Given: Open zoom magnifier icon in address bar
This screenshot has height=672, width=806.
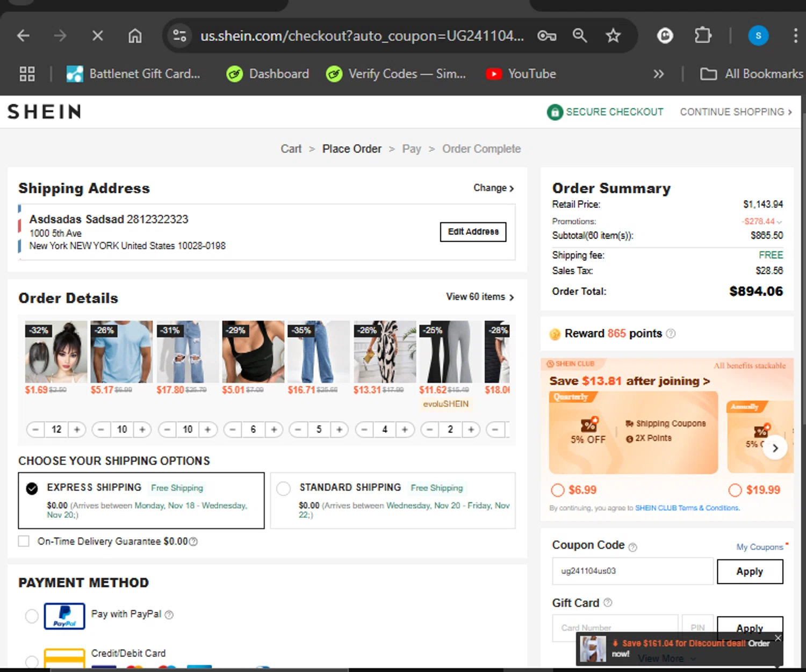Looking at the screenshot, I should [580, 36].
